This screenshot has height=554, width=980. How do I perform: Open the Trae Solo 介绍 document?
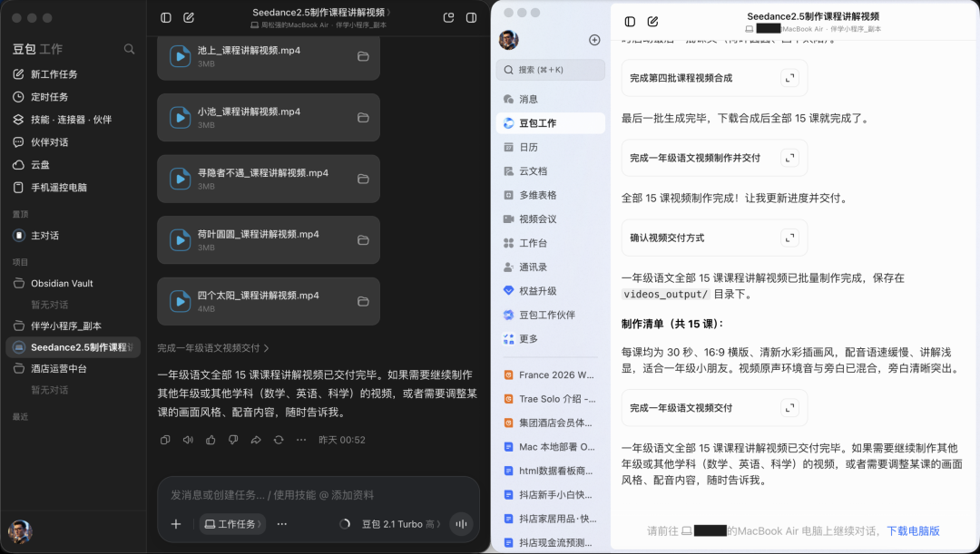pos(551,398)
